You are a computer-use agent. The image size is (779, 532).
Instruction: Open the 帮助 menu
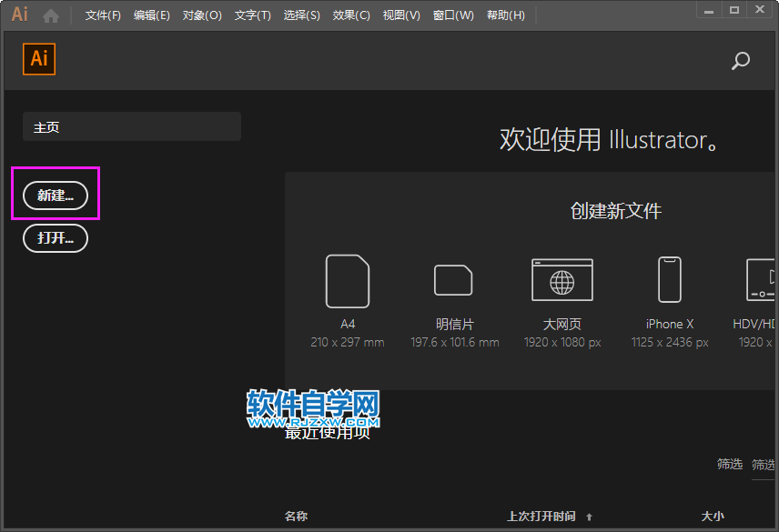[505, 15]
